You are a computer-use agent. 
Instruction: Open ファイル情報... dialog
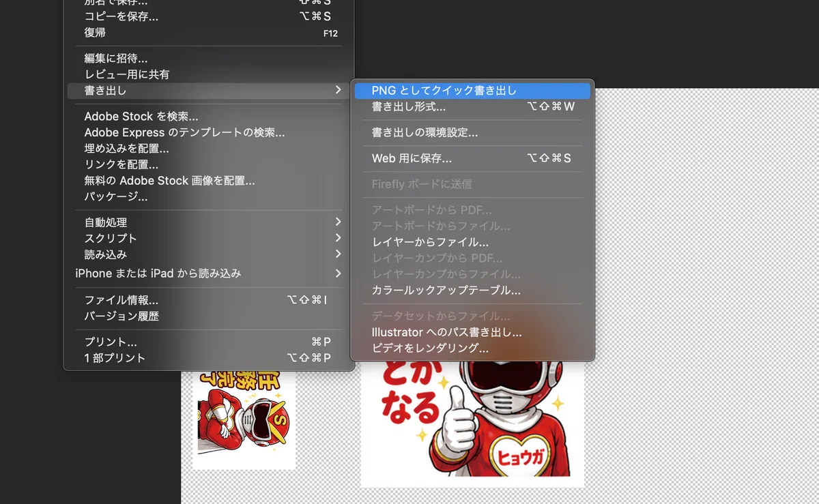click(209, 300)
